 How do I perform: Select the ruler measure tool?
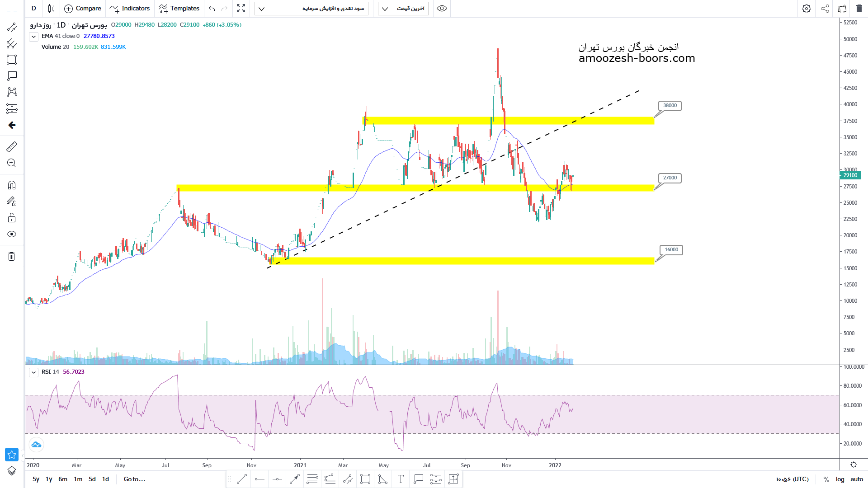click(x=12, y=147)
